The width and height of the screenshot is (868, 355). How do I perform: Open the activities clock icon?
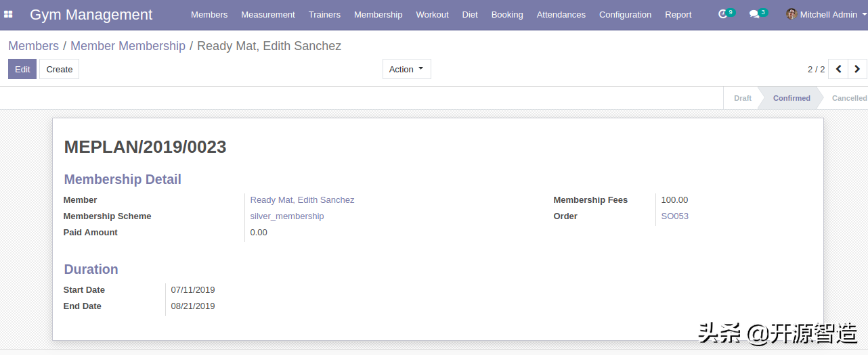[x=722, y=14]
